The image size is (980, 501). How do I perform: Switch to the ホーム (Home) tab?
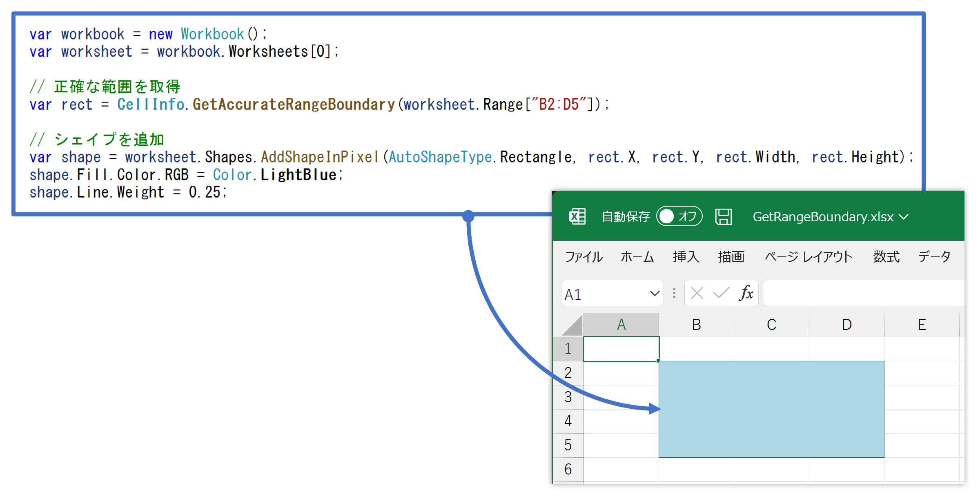click(x=637, y=257)
